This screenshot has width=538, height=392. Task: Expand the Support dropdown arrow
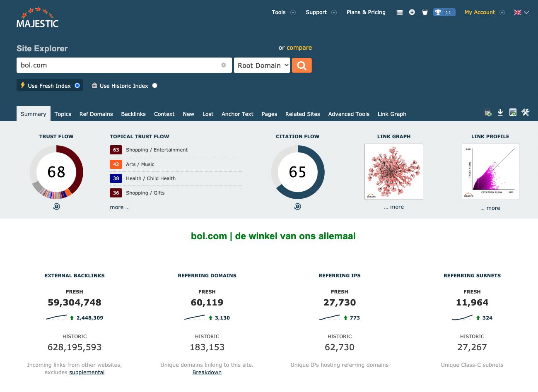coord(334,12)
